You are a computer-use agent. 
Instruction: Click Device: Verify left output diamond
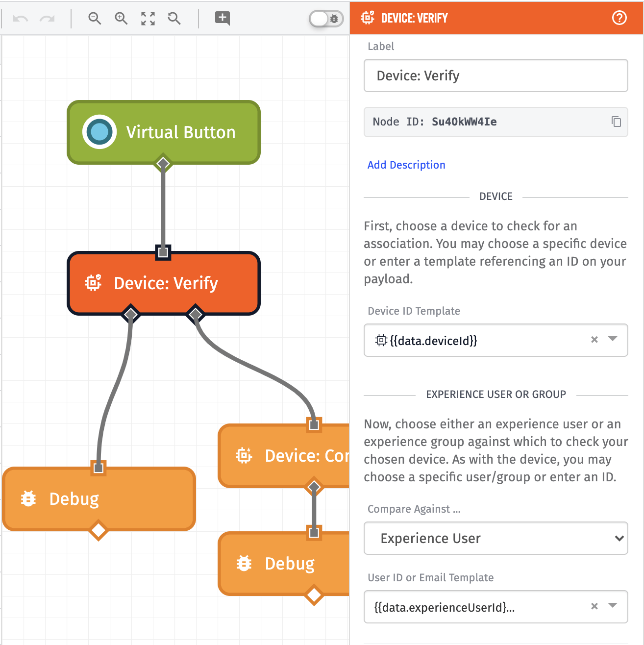tap(130, 314)
